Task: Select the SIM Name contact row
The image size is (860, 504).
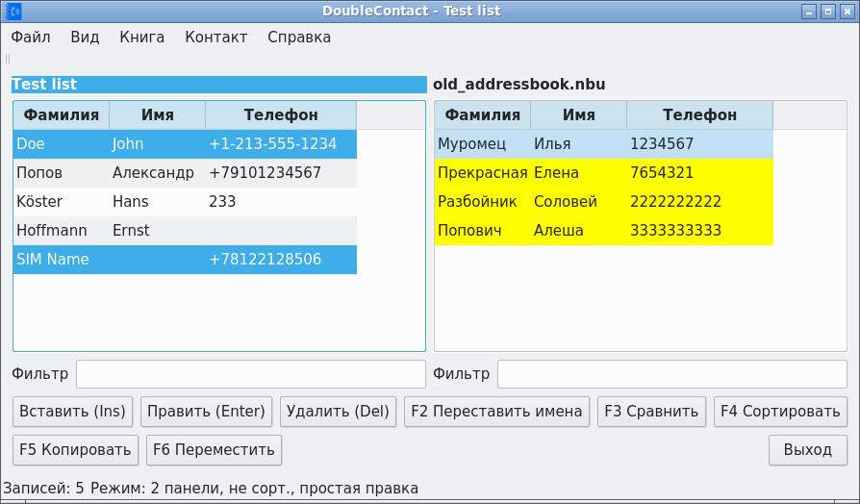Action: tap(185, 260)
